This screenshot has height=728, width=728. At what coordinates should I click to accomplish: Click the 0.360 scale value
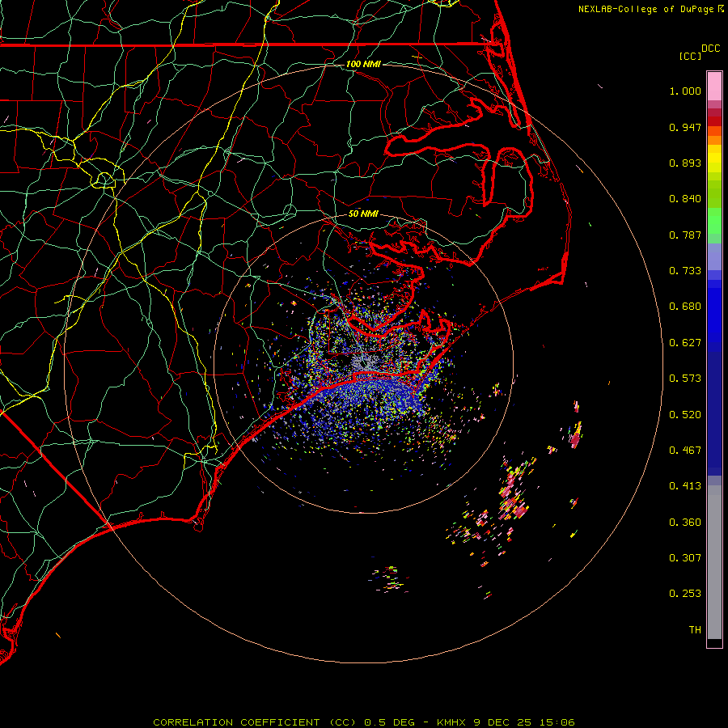pos(685,523)
